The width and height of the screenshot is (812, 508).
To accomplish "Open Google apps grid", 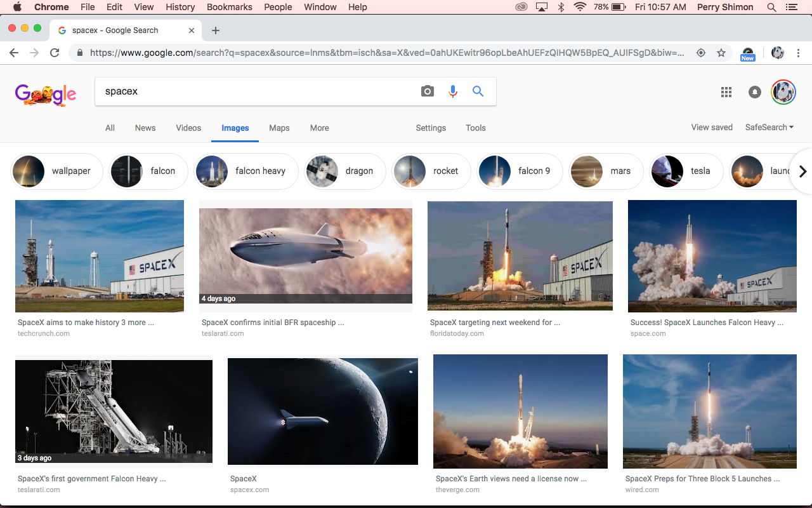I will 726,92.
